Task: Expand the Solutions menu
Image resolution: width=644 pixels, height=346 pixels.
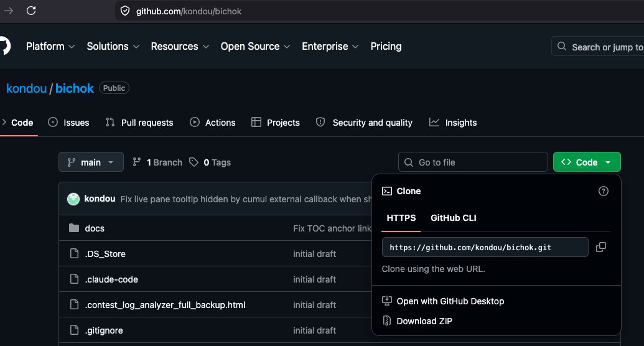Action: click(x=113, y=47)
